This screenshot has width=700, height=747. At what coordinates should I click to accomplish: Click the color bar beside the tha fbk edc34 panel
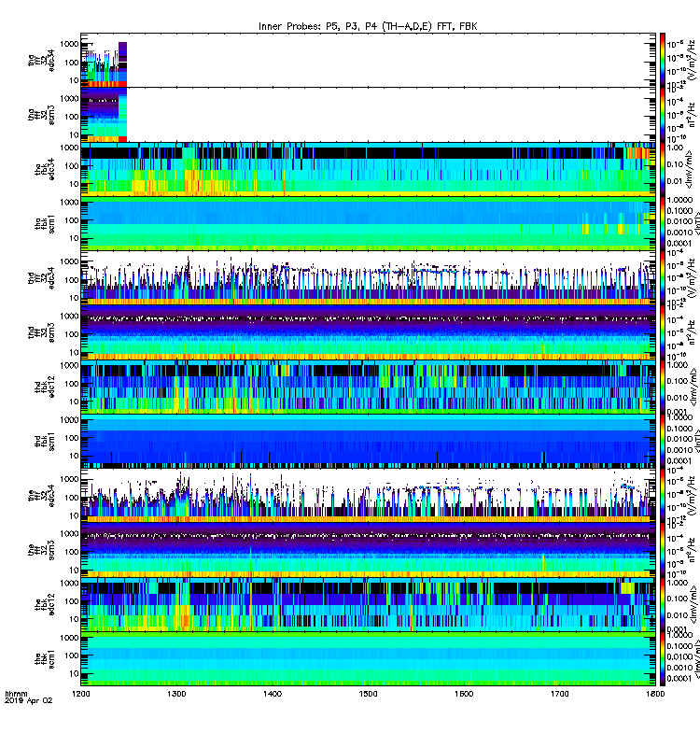pos(663,169)
